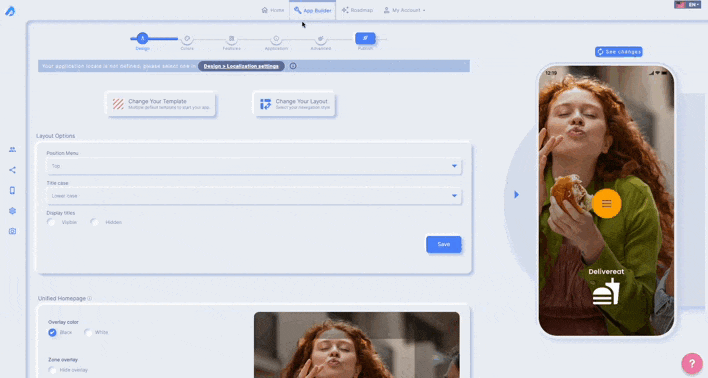Choose White overlay color
708x378 pixels.
[x=88, y=332]
